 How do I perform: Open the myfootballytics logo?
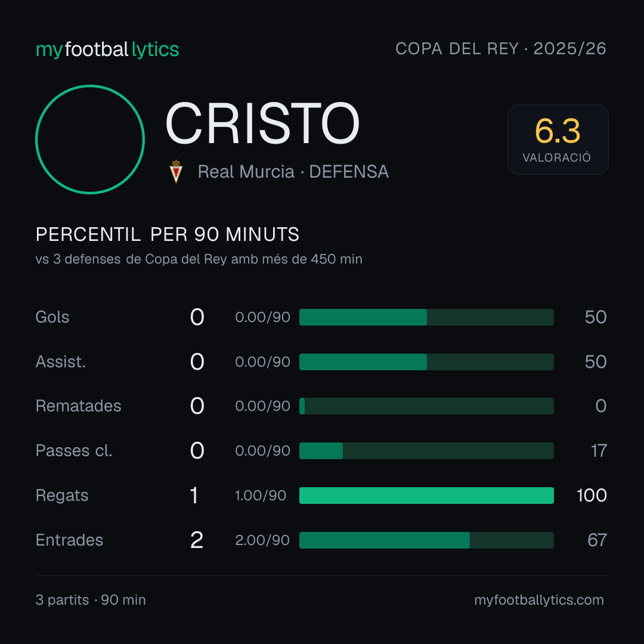(107, 49)
